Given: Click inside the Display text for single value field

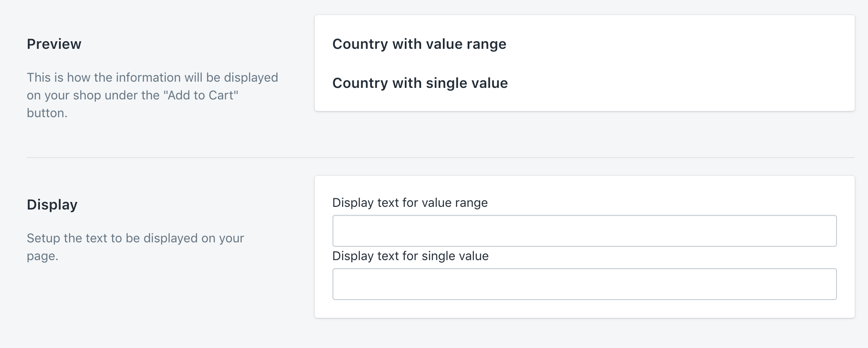Looking at the screenshot, I should [x=584, y=284].
